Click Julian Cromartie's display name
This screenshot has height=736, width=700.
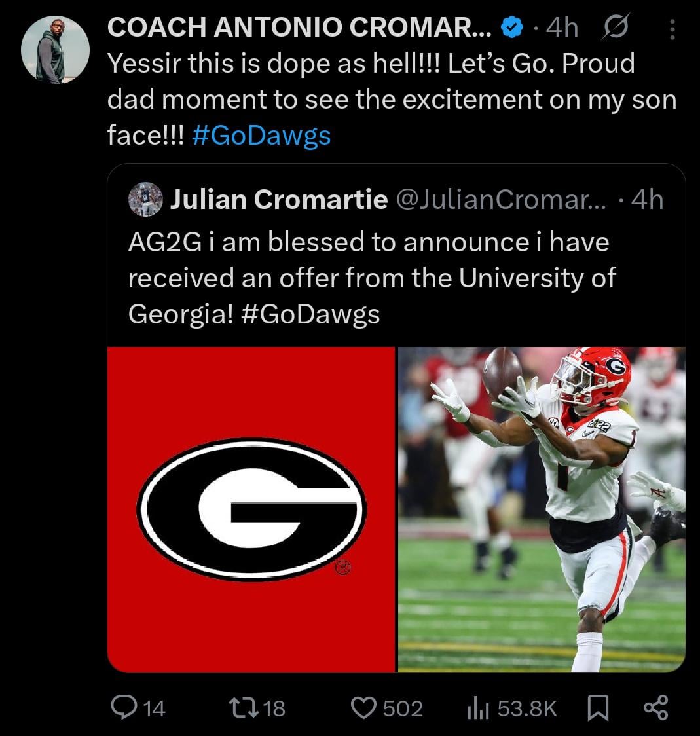click(278, 199)
